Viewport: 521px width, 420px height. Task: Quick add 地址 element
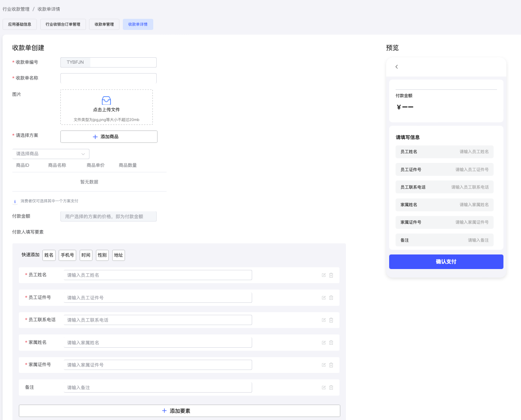[x=118, y=255]
